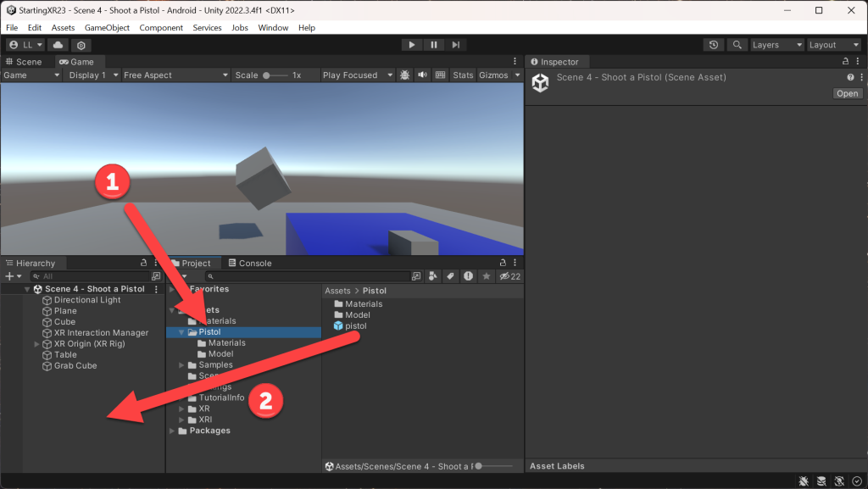Click the Play button in the toolbar
868x489 pixels.
click(x=411, y=45)
